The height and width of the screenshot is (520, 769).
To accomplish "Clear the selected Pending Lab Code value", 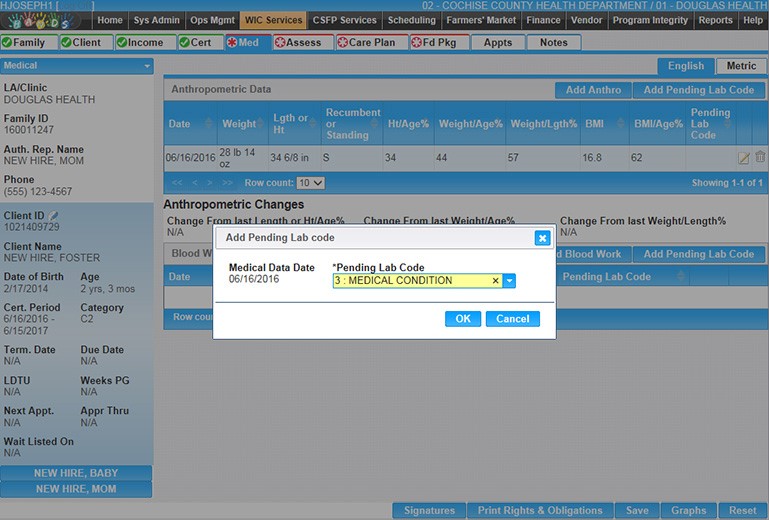I will pyautogui.click(x=495, y=281).
